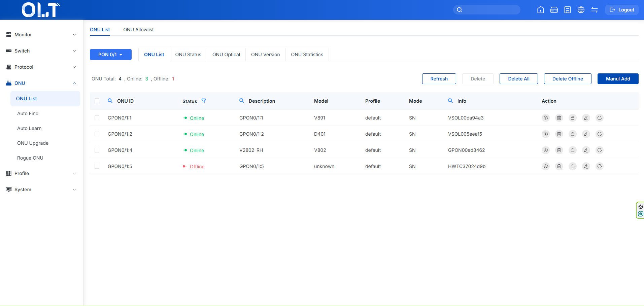Viewport: 644px width, 306px height.
Task: Click the trash icon in the GPON0/1:4 row
Action: click(x=559, y=150)
